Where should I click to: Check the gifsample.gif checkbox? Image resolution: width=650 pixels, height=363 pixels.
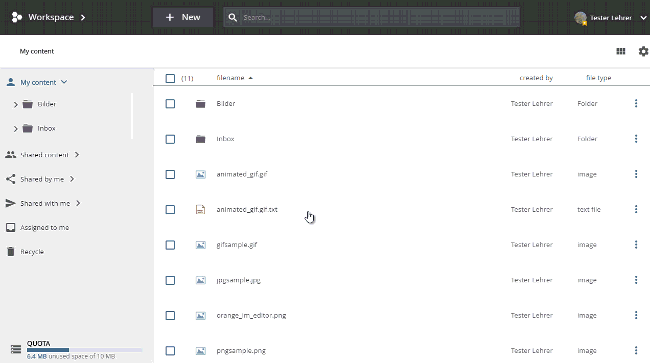[x=170, y=245]
